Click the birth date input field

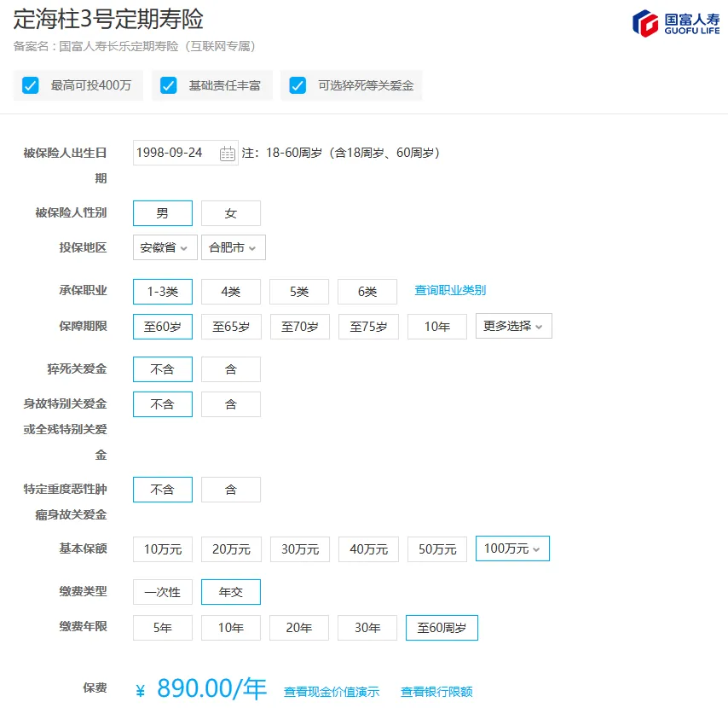click(x=186, y=153)
